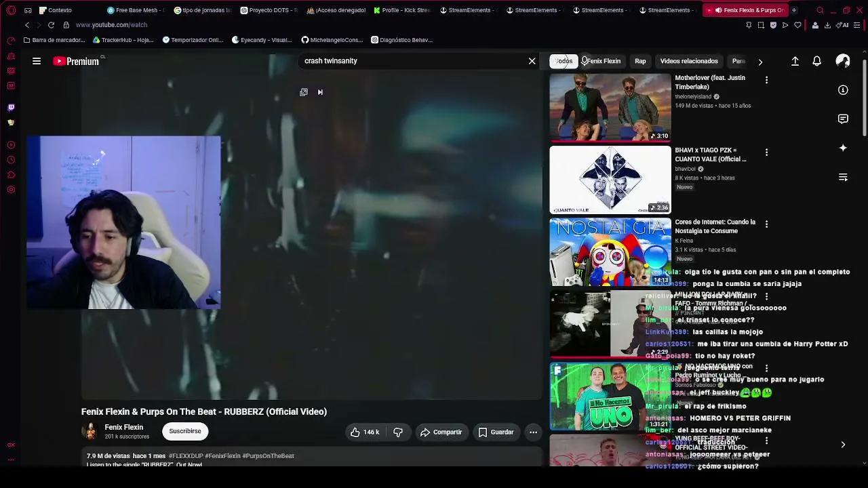868x488 pixels.
Task: Open a new browser tab with plus
Action: pyautogui.click(x=794, y=10)
